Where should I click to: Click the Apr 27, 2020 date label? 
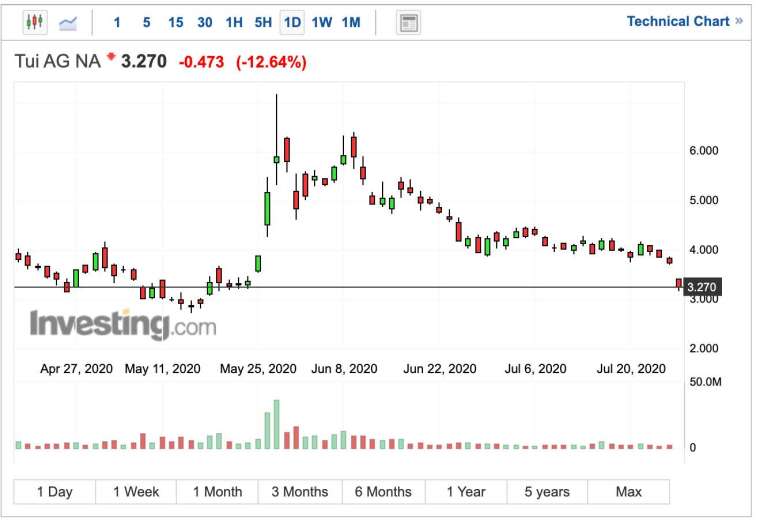click(x=76, y=369)
